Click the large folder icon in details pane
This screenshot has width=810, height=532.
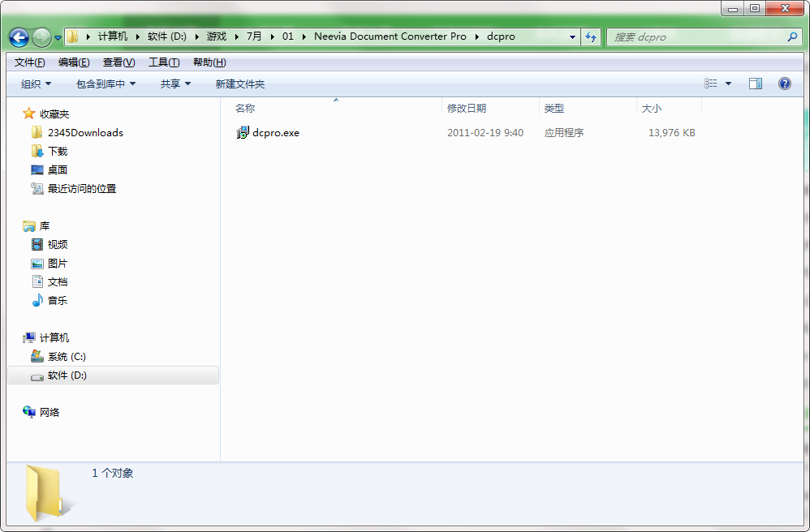pyautogui.click(x=49, y=494)
